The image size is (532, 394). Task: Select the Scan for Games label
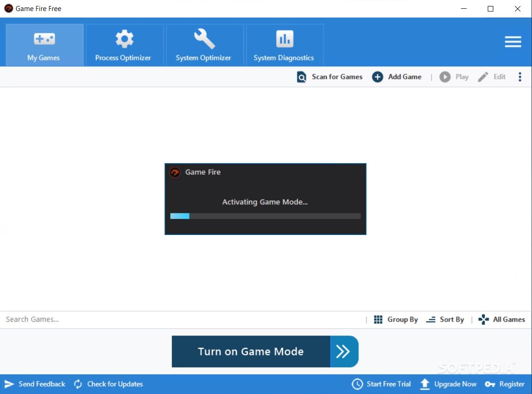pyautogui.click(x=337, y=77)
